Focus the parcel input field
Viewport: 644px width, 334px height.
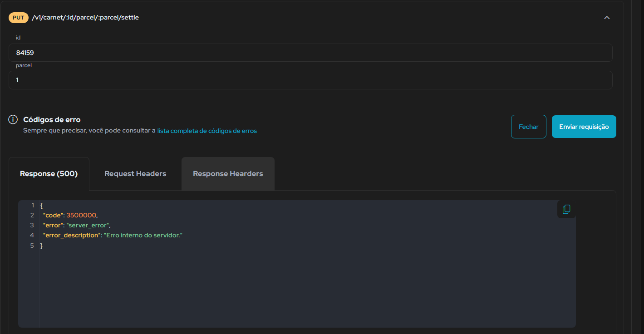(x=310, y=80)
